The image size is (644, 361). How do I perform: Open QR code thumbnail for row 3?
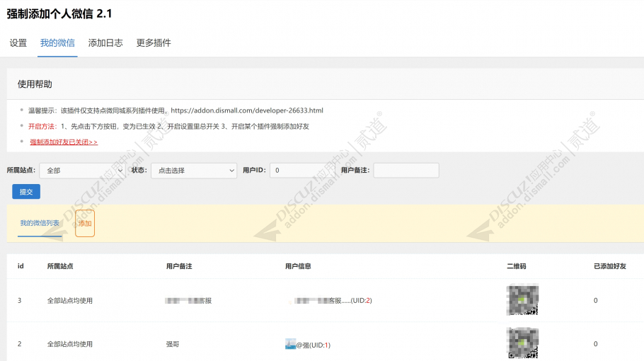pyautogui.click(x=522, y=300)
